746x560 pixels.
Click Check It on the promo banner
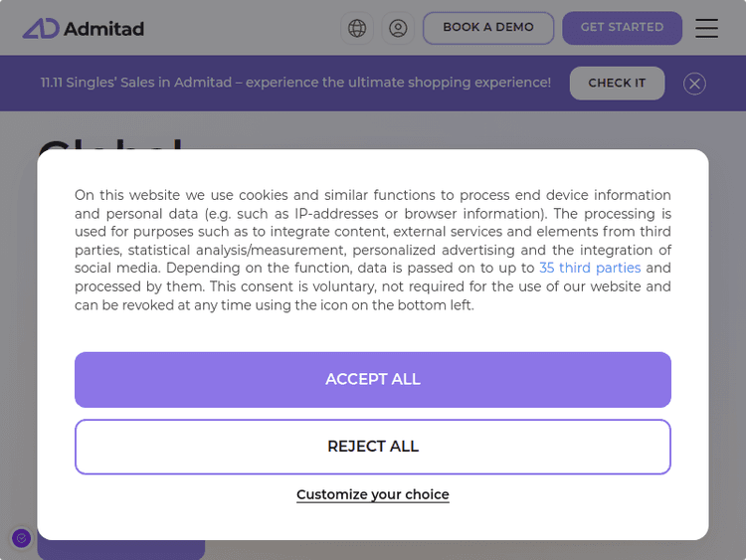[617, 84]
